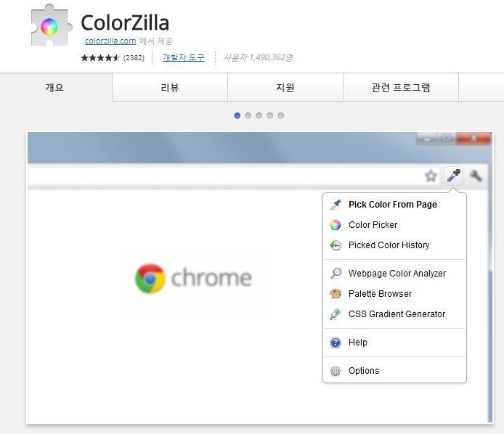Screen dimensions: 504x434
Task: Click the red close button of preview window
Action: click(x=473, y=139)
